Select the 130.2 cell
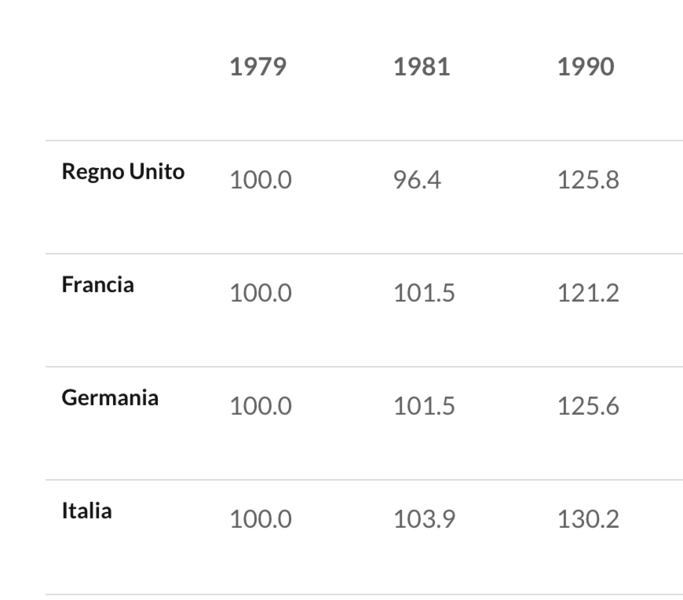The width and height of the screenshot is (683, 600). tap(588, 520)
